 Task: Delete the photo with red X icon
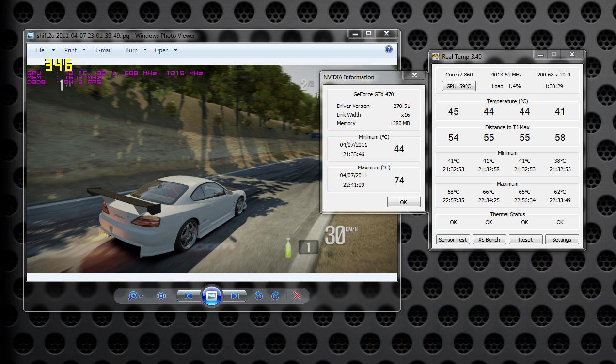[x=298, y=296]
